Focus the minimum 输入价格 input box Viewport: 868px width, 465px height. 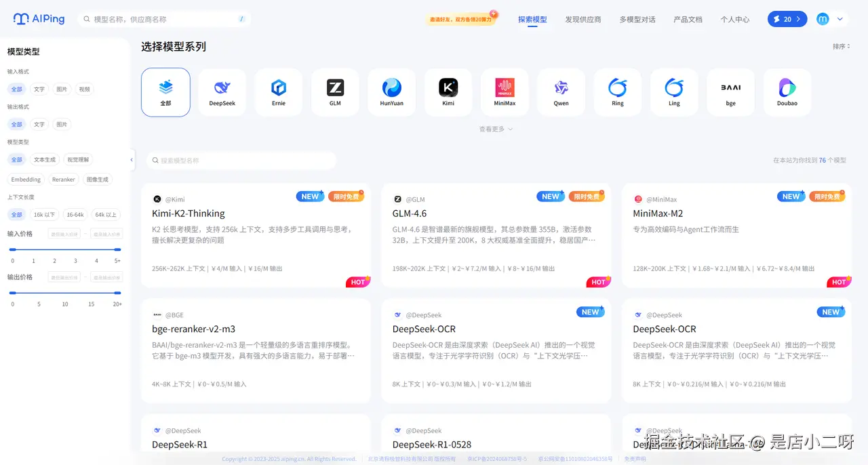point(64,234)
